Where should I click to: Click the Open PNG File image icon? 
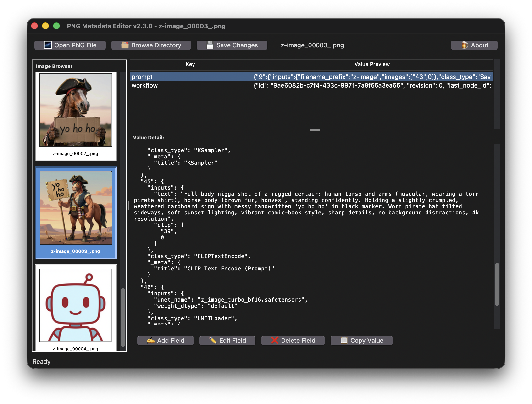48,45
